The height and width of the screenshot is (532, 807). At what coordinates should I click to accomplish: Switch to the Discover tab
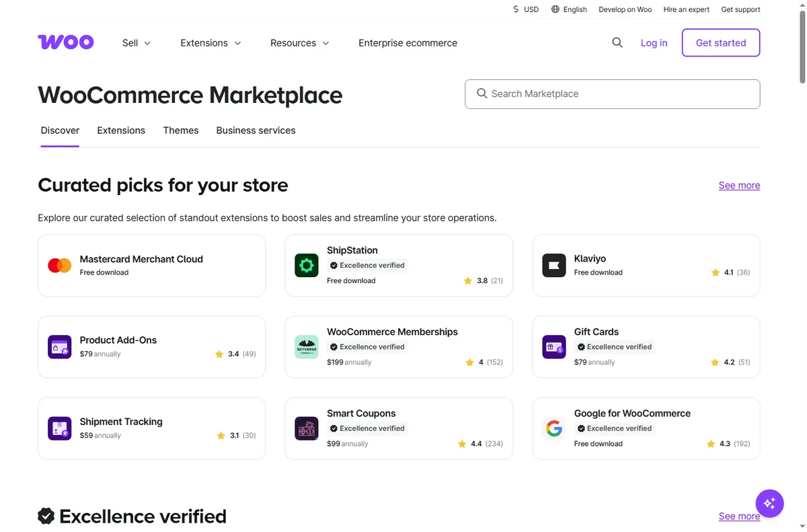tap(60, 130)
